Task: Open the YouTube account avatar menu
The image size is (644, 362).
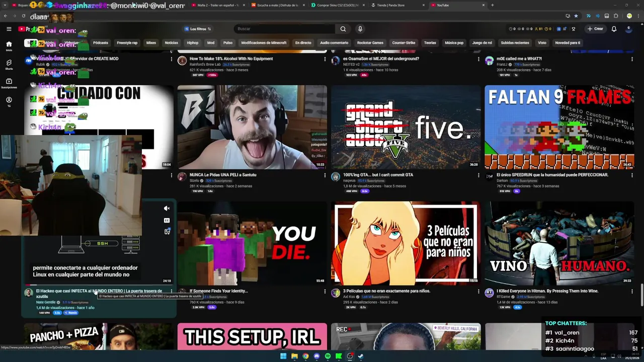Action: tap(629, 29)
